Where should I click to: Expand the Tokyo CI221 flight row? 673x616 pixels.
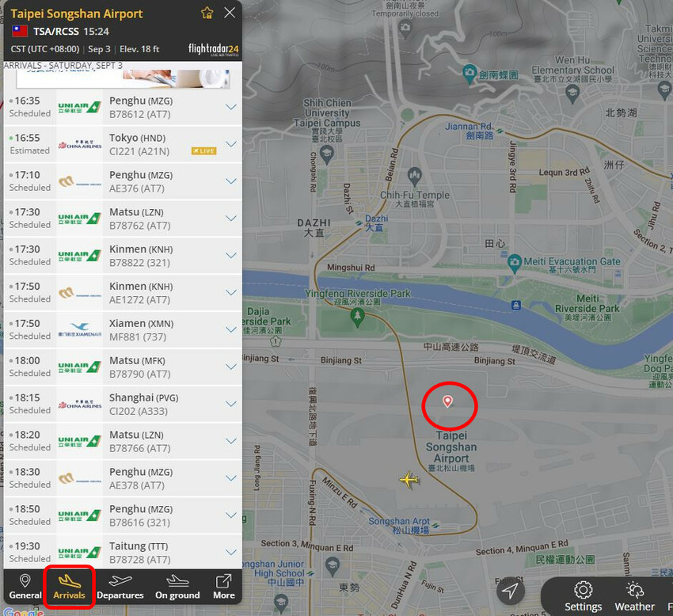point(231,144)
